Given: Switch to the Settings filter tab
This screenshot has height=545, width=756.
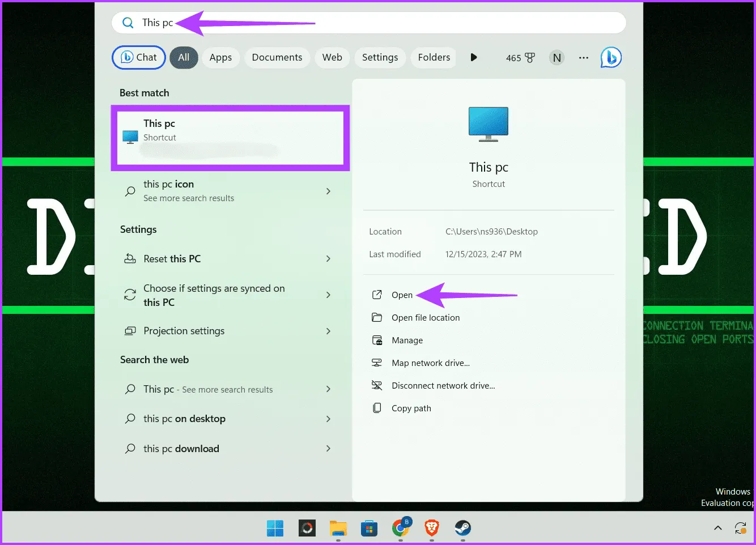Looking at the screenshot, I should tap(380, 57).
